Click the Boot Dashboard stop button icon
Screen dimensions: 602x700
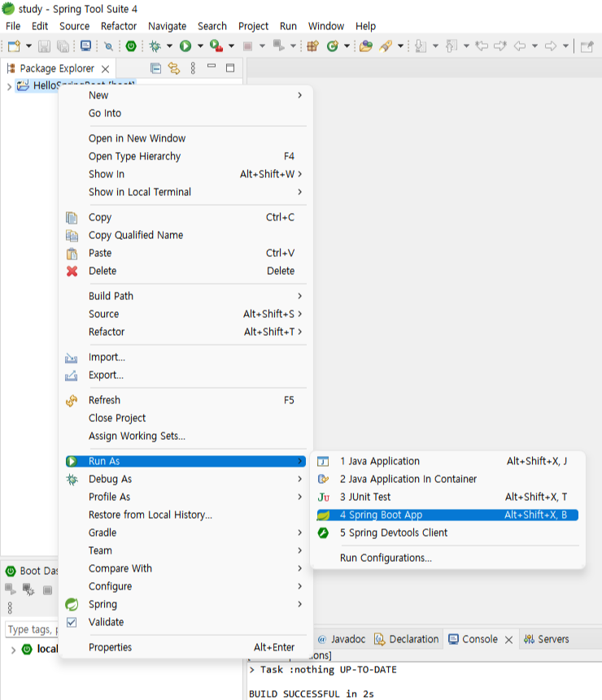pos(47,590)
